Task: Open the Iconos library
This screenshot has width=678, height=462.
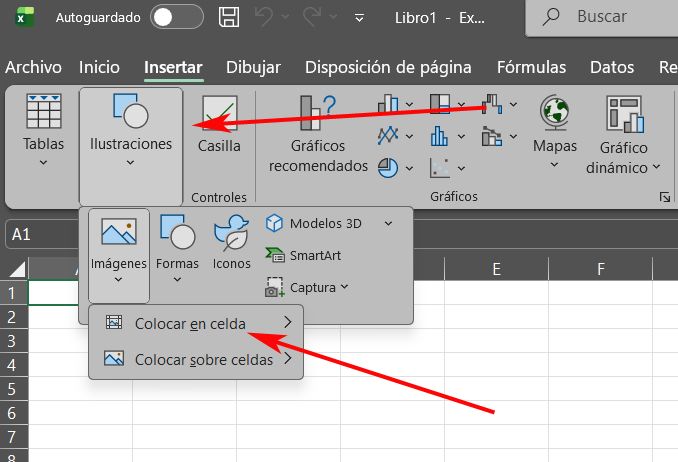Action: (x=232, y=242)
